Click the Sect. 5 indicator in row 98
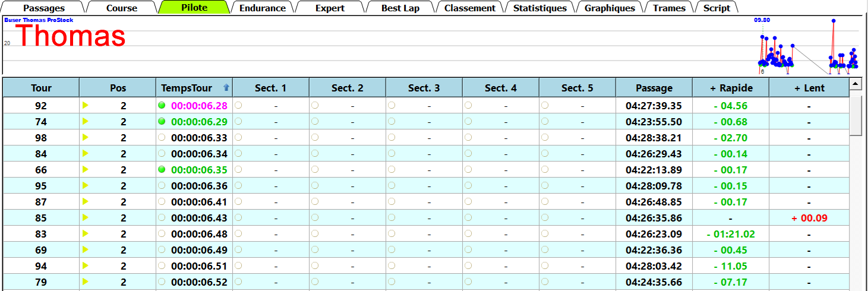 click(545, 137)
